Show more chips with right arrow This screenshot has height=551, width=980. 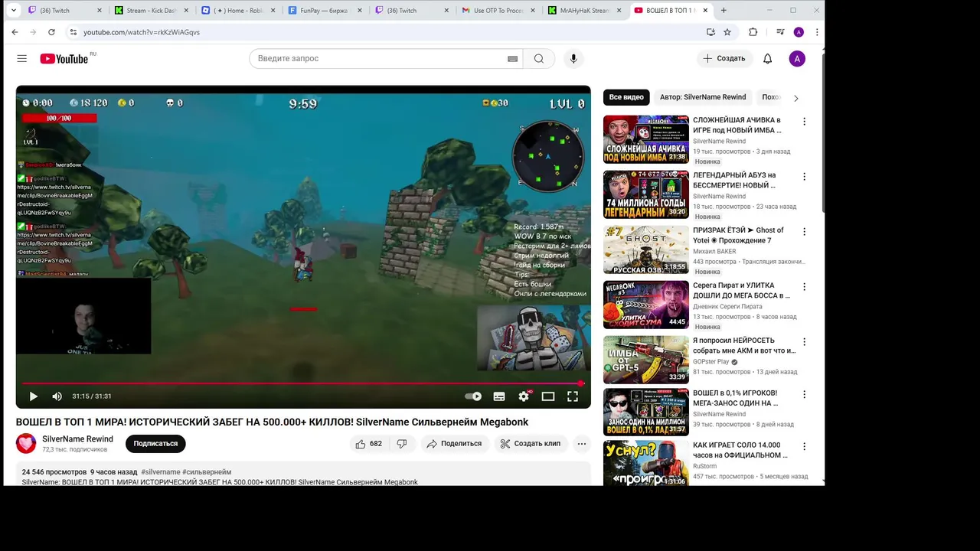click(795, 98)
